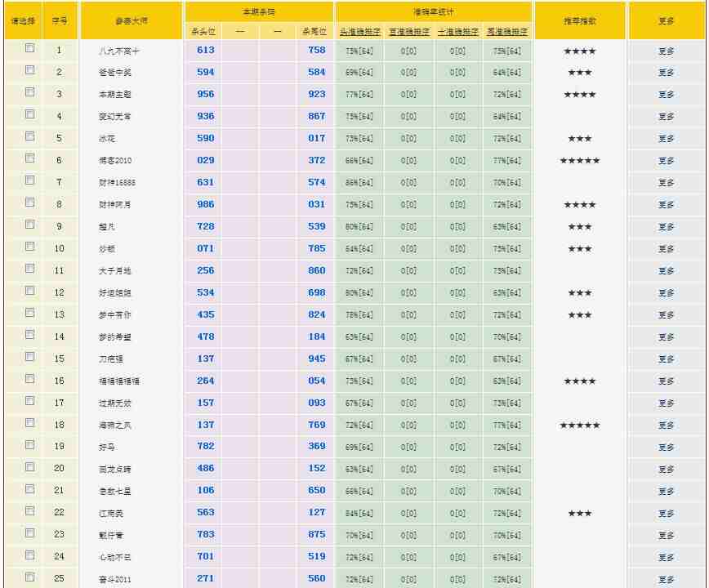This screenshot has height=588, width=709.
Task: Click the four-star rating in row 16
Action: tap(580, 381)
